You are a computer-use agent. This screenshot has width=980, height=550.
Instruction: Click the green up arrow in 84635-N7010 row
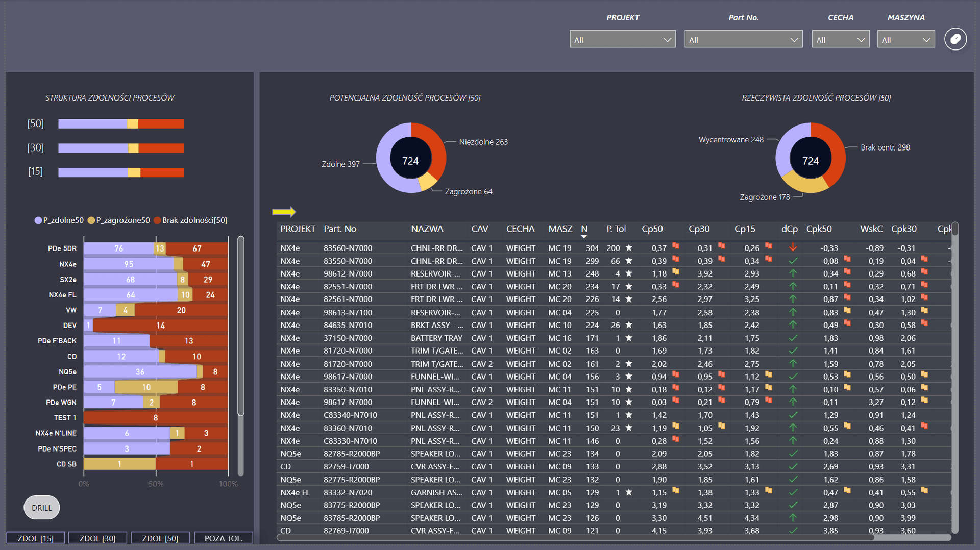(793, 324)
